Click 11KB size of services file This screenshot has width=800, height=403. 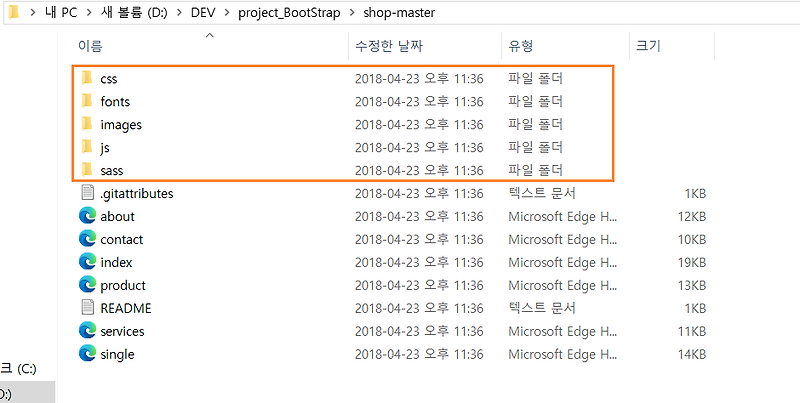(692, 331)
